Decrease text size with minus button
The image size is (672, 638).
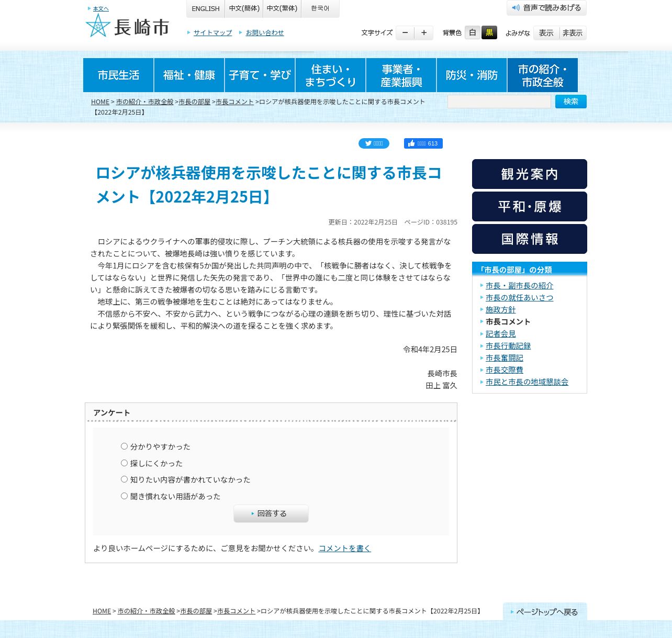pyautogui.click(x=405, y=33)
